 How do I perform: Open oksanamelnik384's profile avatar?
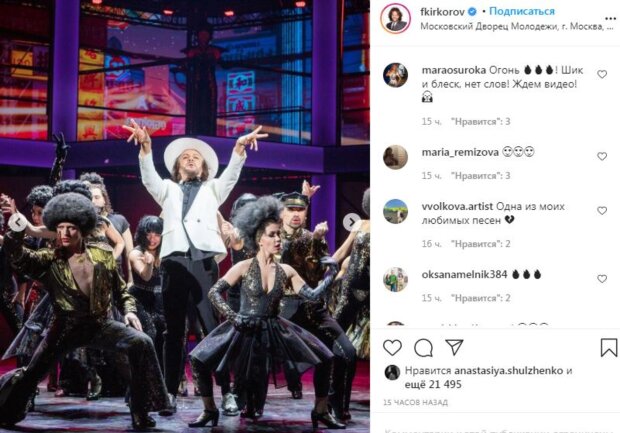(x=395, y=280)
